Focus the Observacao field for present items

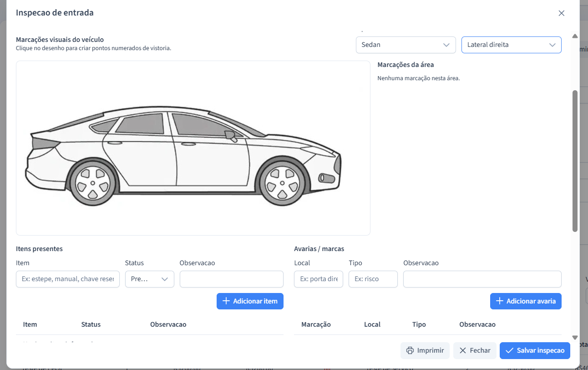[x=231, y=279]
